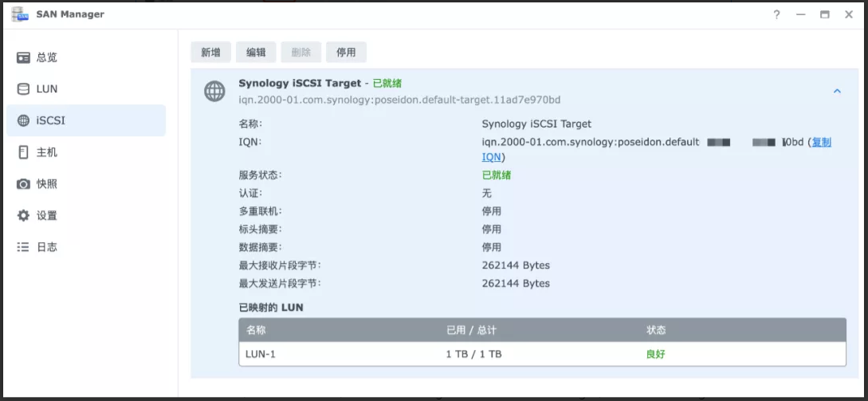Click the 良好 status in LUN-1 row
The height and width of the screenshot is (401, 868).
pyautogui.click(x=655, y=354)
